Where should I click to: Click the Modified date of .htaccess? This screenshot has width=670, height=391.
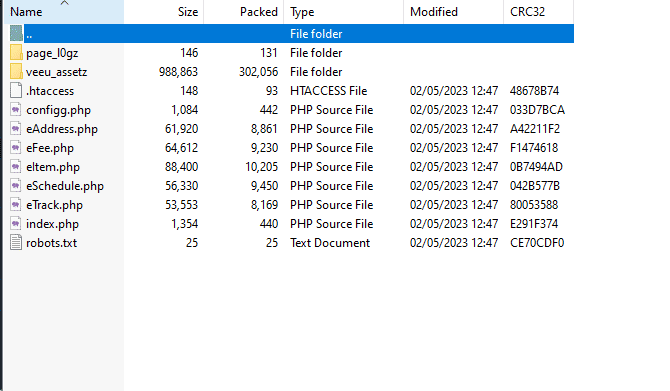(x=454, y=91)
